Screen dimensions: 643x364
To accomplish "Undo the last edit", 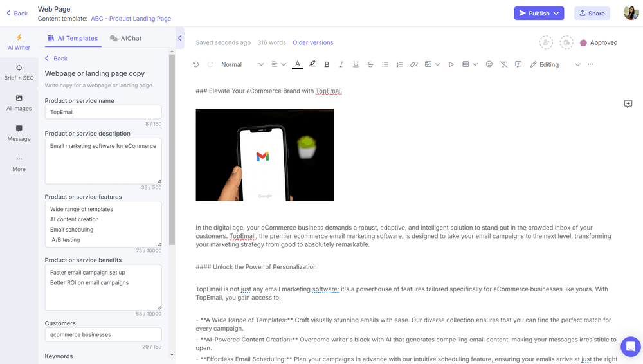I will (195, 64).
